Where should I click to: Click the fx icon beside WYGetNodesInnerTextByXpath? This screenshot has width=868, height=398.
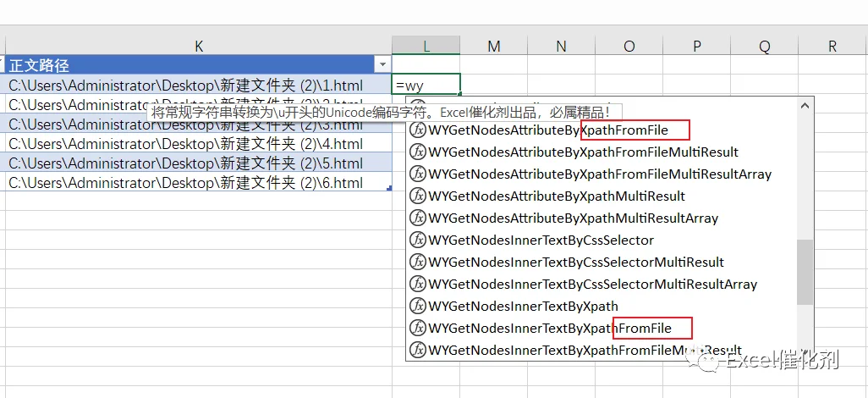click(x=418, y=306)
